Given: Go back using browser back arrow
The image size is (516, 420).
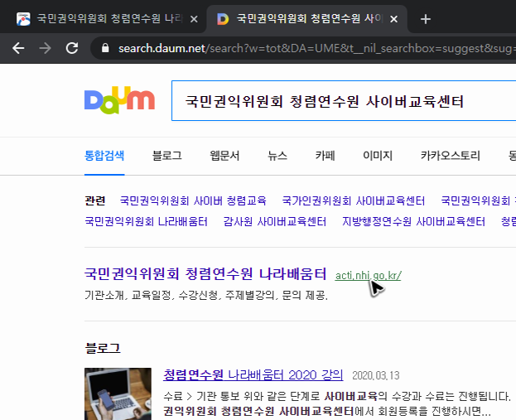Looking at the screenshot, I should tap(18, 48).
